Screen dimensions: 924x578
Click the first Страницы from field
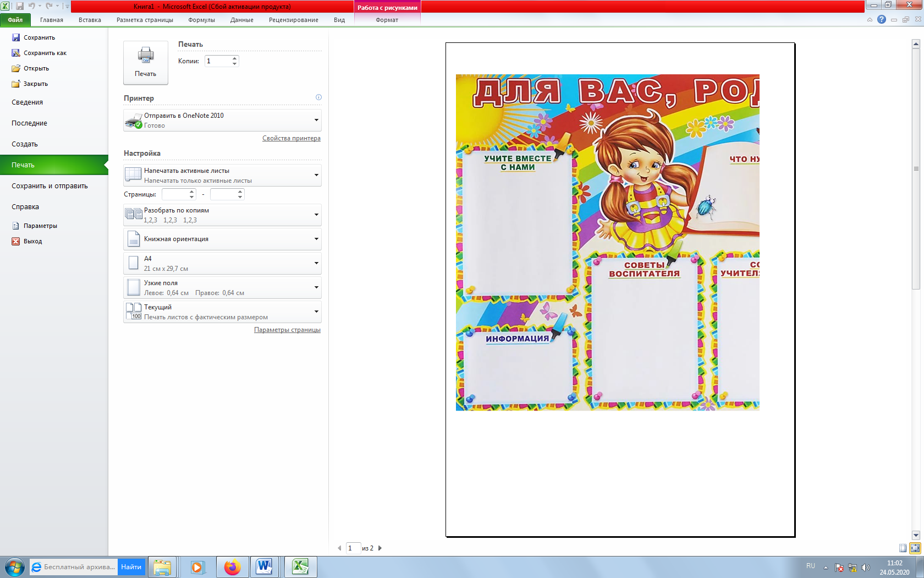[175, 194]
